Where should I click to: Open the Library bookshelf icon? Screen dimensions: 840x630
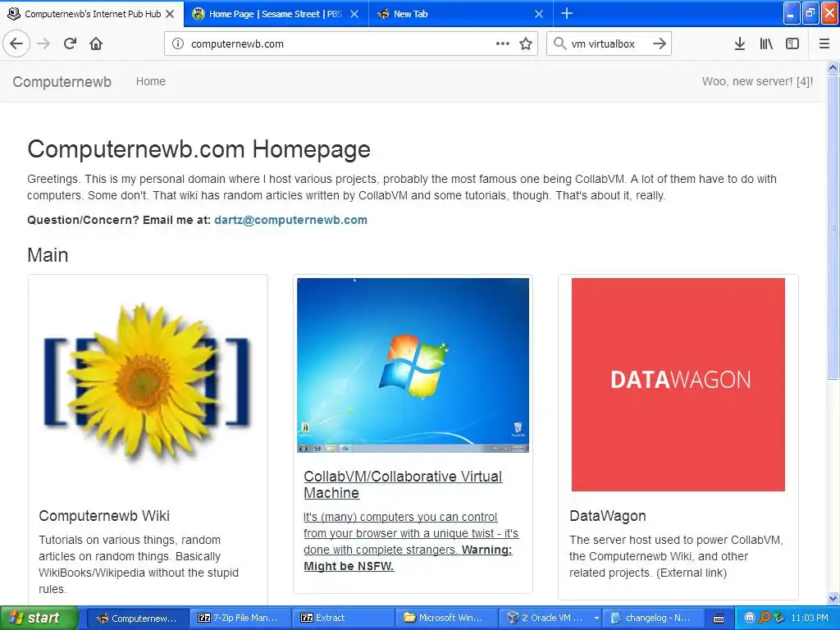tap(766, 43)
